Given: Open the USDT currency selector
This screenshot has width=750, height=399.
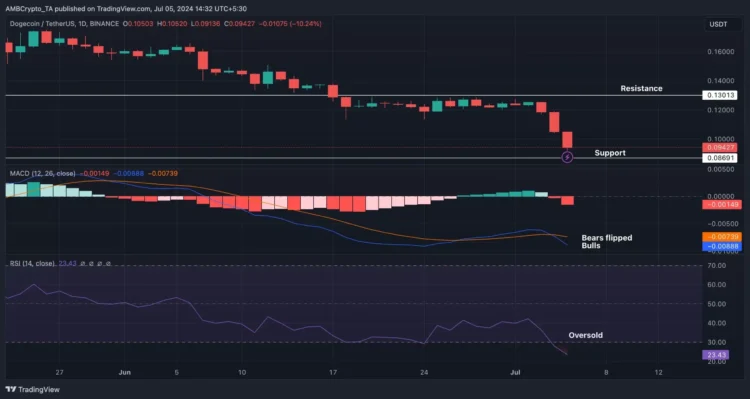Looking at the screenshot, I should tap(718, 24).
